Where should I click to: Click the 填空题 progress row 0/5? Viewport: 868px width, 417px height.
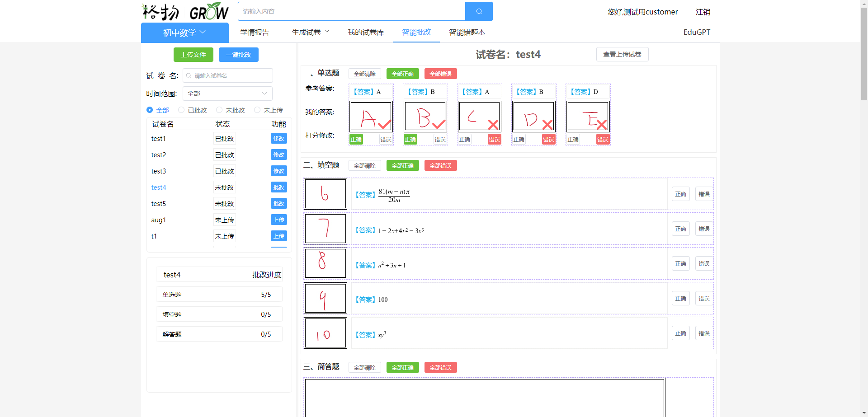point(219,314)
